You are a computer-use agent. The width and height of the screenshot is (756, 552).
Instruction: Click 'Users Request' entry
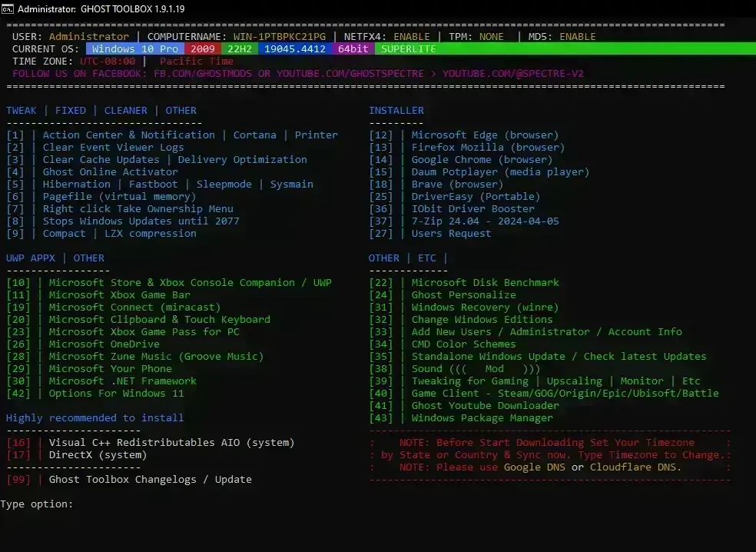(430, 234)
